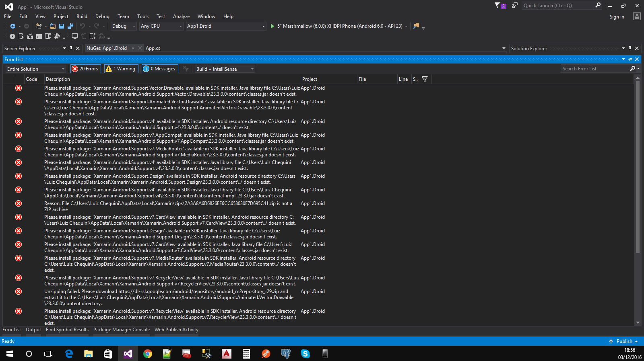Switch to the Output tab

(x=33, y=330)
